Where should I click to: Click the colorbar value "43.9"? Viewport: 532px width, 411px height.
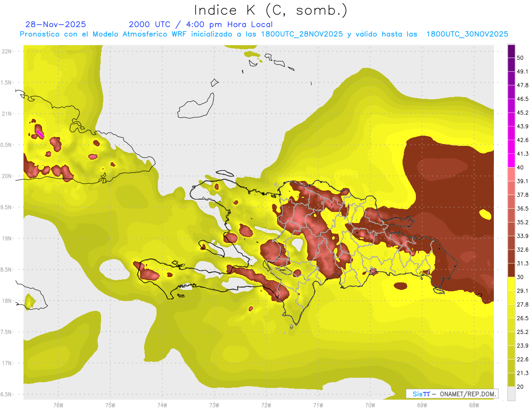click(x=523, y=126)
